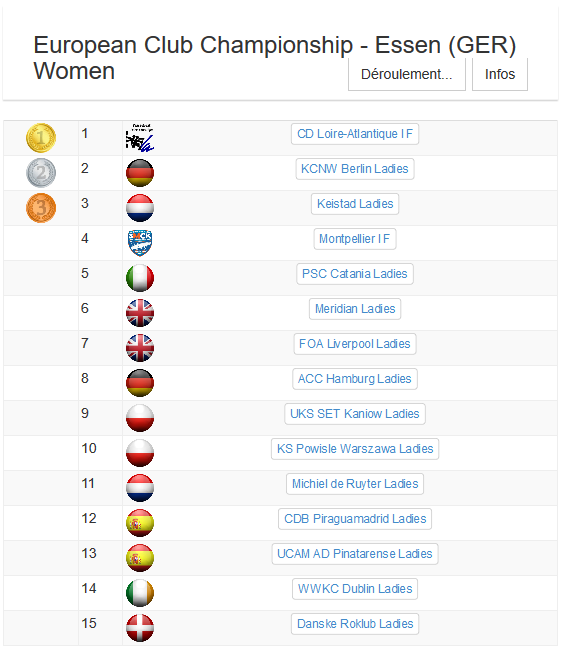Open the Infos button
The height and width of the screenshot is (671, 565).
(500, 74)
